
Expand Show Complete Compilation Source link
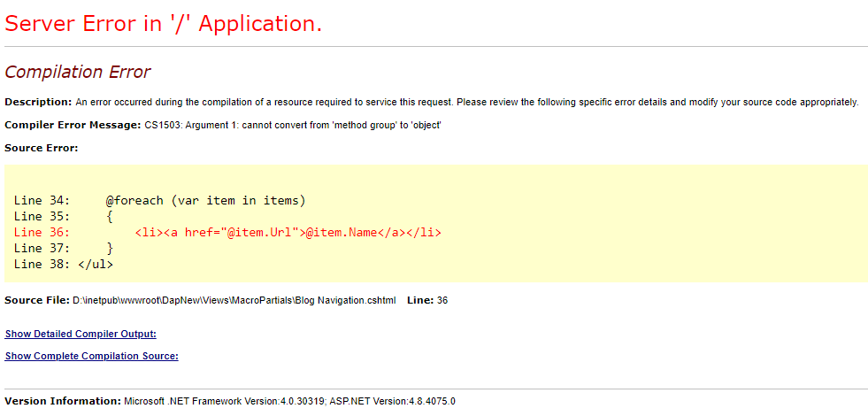(x=91, y=356)
